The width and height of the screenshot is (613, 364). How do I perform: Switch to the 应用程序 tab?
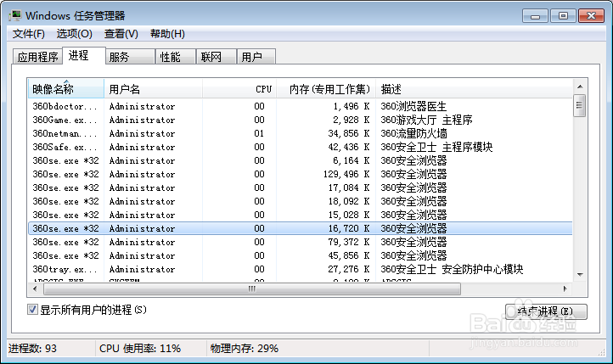click(x=37, y=57)
